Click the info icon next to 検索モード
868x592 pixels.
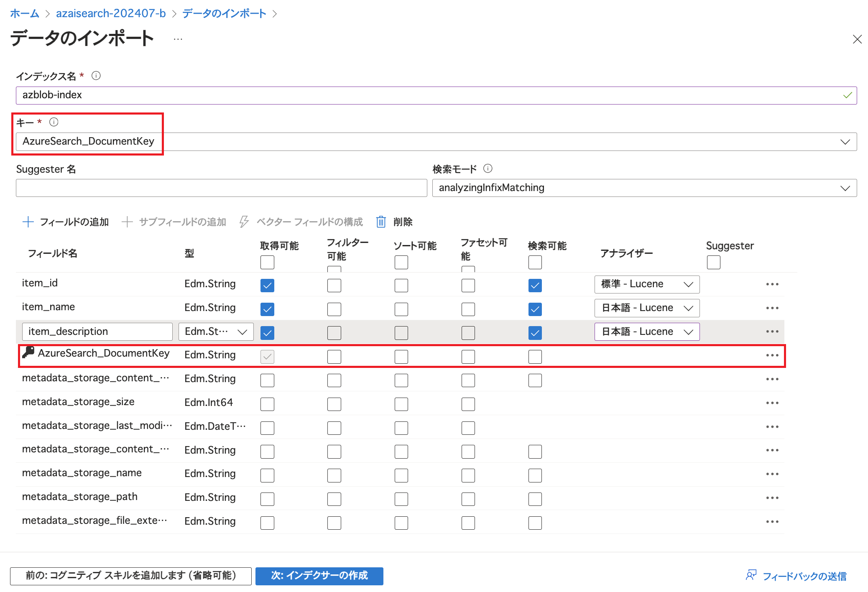click(x=488, y=168)
